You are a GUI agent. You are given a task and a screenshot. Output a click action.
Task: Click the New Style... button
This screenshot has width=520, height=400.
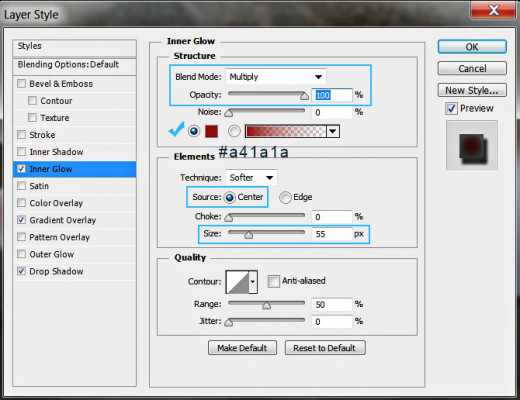(x=472, y=90)
